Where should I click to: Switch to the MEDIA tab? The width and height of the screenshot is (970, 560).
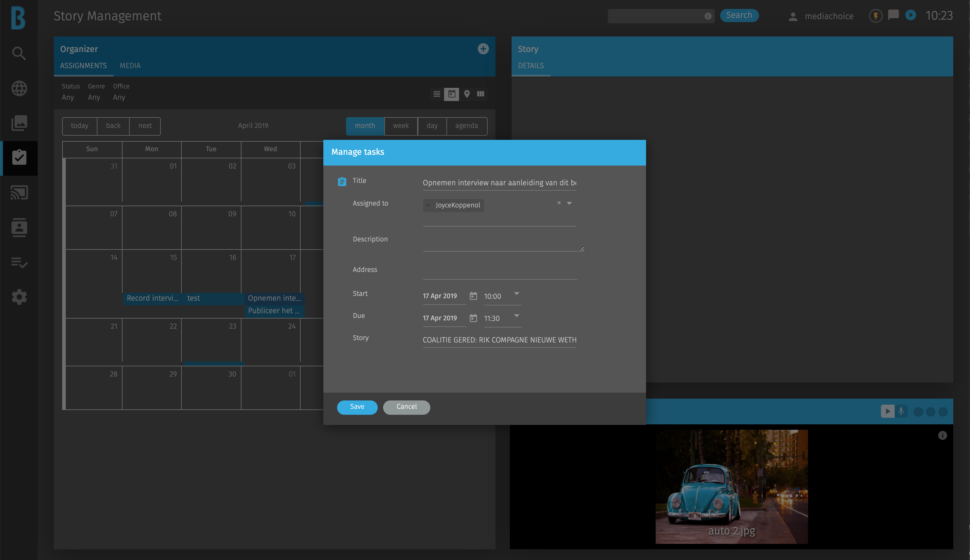click(x=130, y=66)
